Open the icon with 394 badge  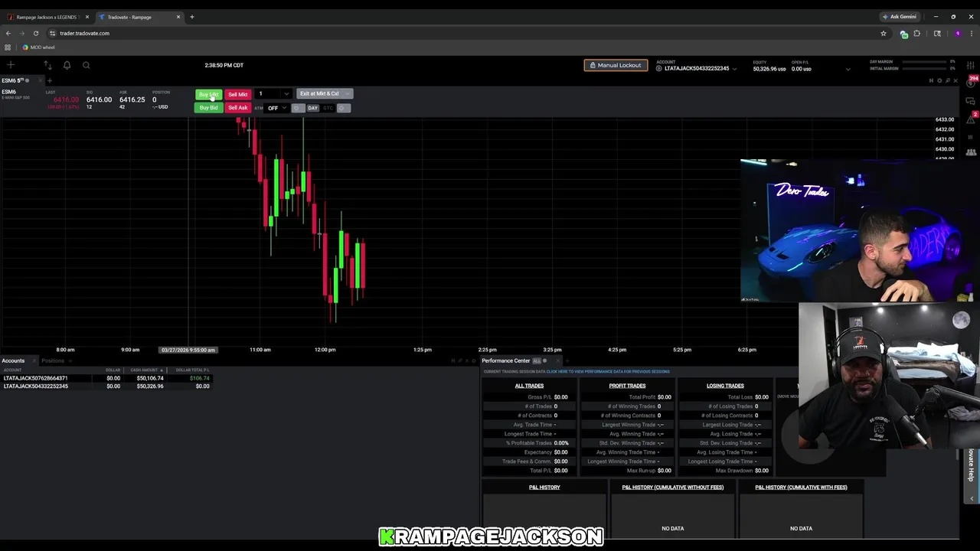coord(972,82)
